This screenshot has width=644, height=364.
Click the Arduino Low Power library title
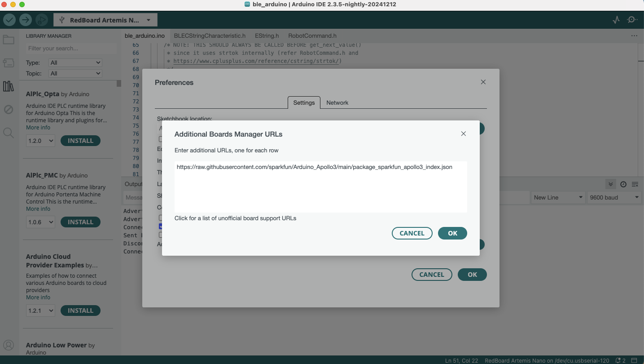[x=56, y=345]
